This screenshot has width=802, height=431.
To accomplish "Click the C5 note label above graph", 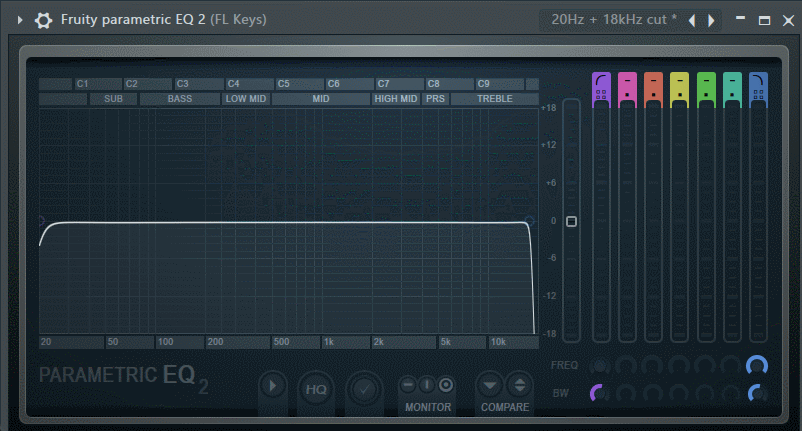I will [284, 84].
